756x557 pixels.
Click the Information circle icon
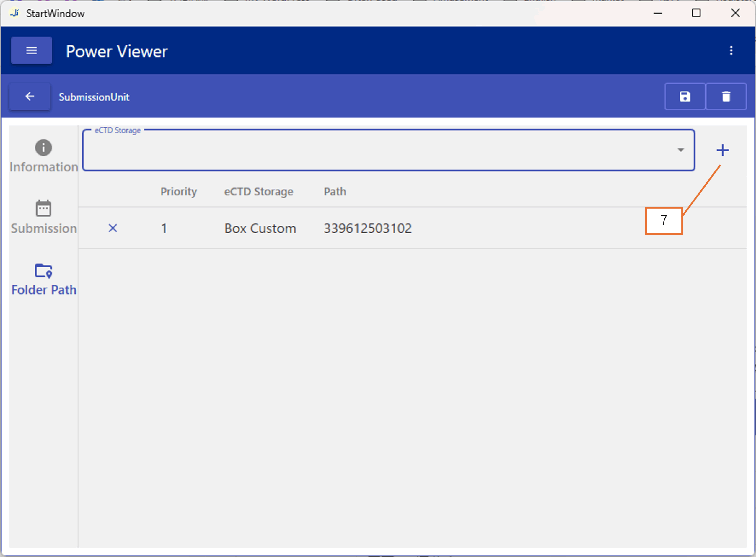click(x=43, y=148)
